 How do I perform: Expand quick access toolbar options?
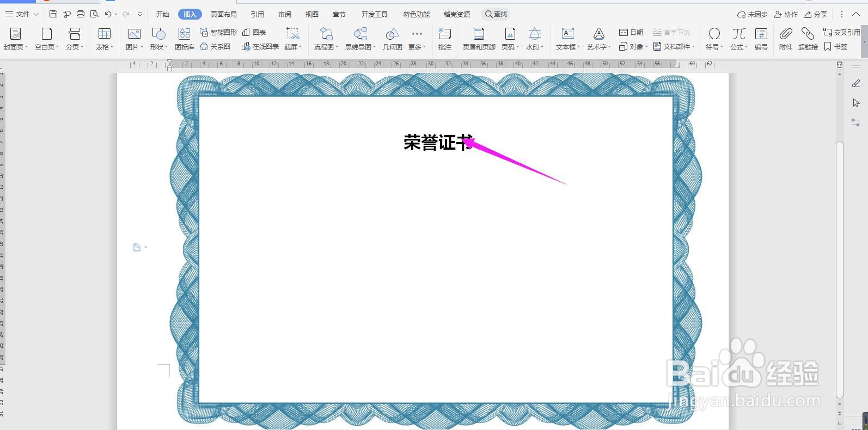pos(140,14)
